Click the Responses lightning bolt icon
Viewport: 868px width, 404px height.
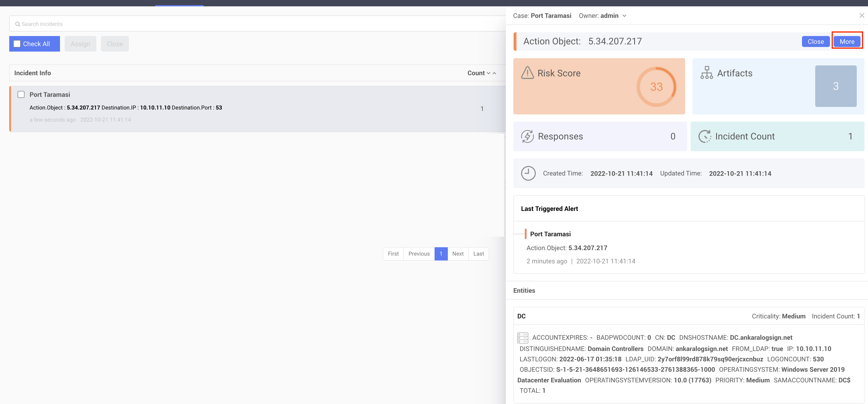click(527, 136)
